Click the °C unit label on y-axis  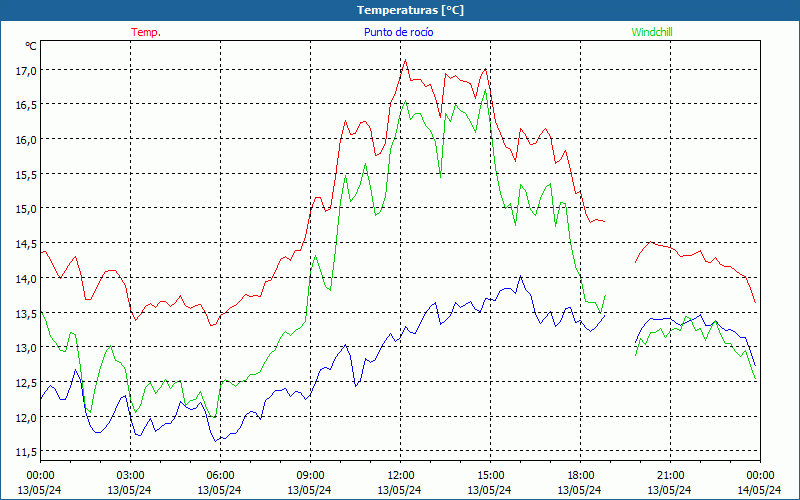[31, 46]
